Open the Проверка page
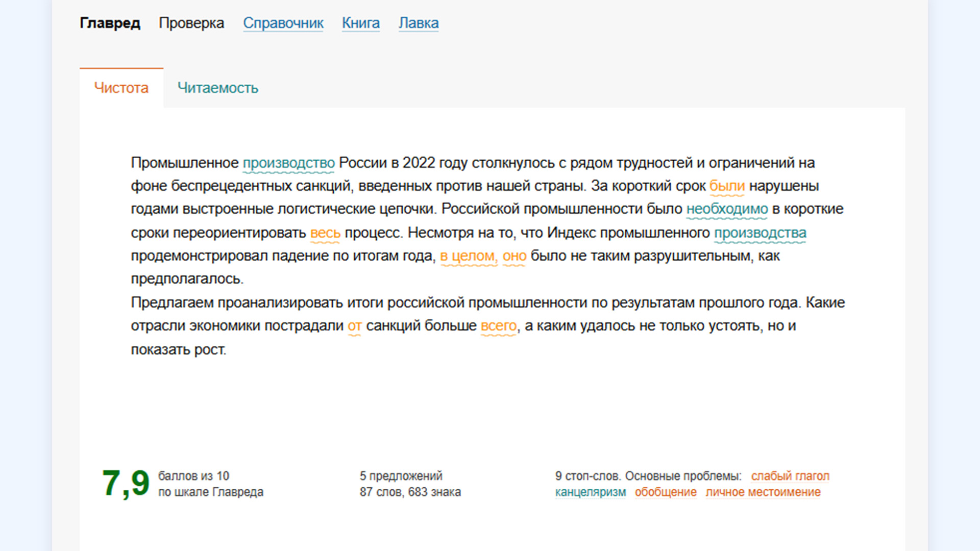 pos(191,23)
